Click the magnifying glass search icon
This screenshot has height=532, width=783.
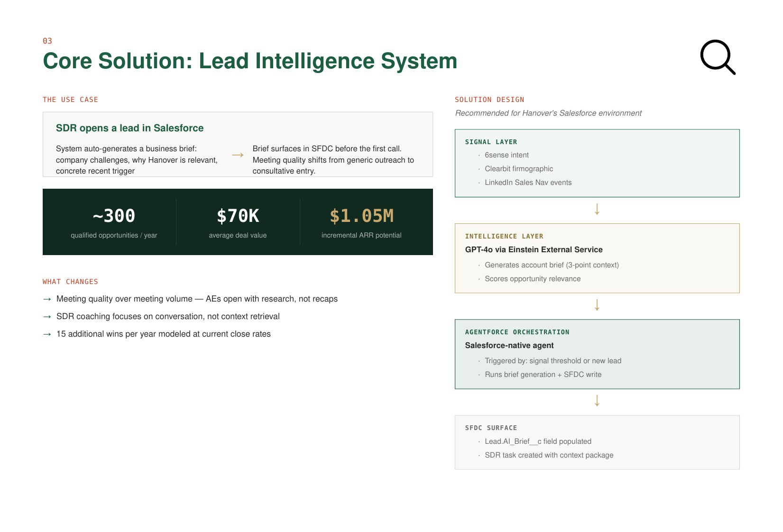(717, 57)
